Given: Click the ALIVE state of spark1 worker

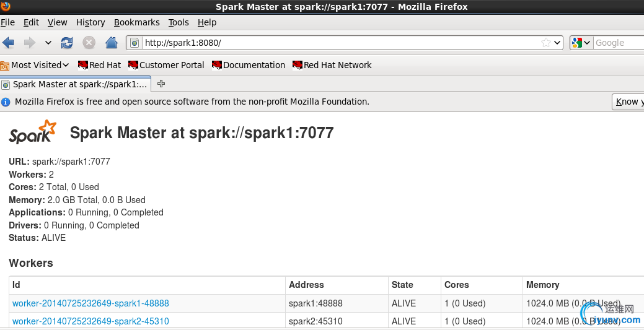Looking at the screenshot, I should click(404, 303).
